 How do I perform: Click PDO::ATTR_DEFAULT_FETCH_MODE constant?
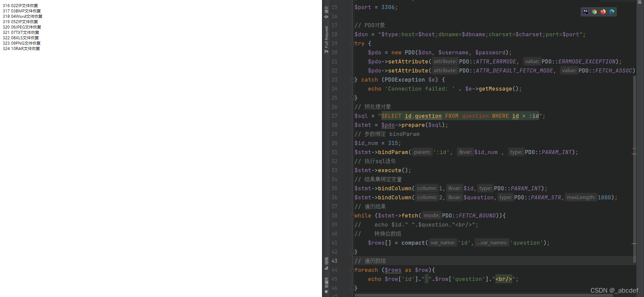[x=506, y=71]
